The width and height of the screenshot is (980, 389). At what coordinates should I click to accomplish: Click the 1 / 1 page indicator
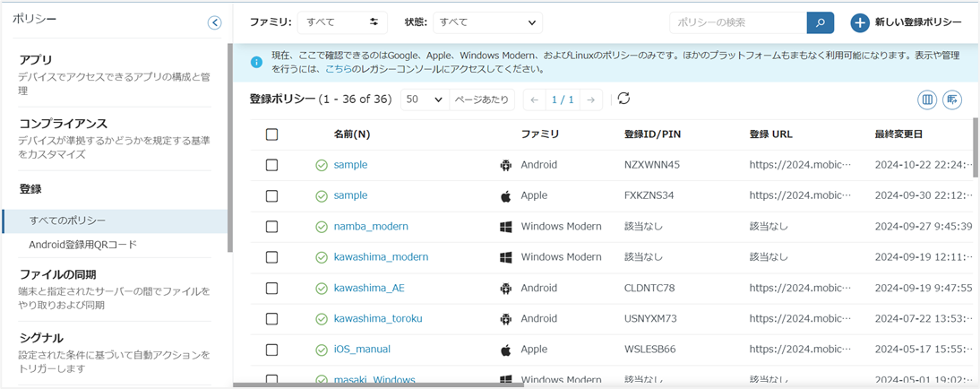pos(563,100)
